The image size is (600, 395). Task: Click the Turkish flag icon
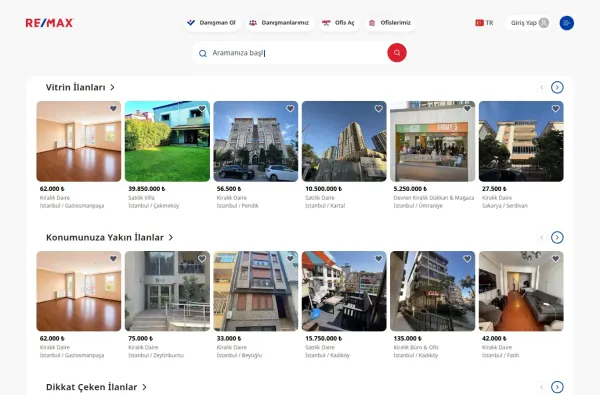[479, 23]
